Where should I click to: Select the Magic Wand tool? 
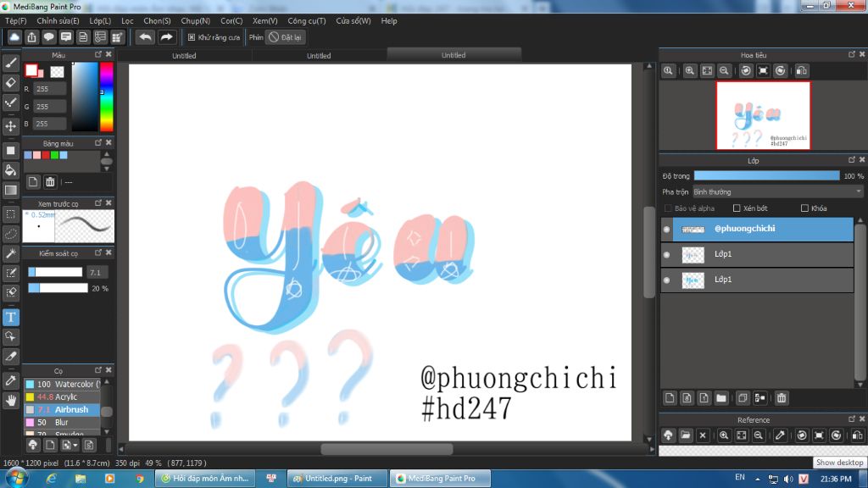click(10, 254)
